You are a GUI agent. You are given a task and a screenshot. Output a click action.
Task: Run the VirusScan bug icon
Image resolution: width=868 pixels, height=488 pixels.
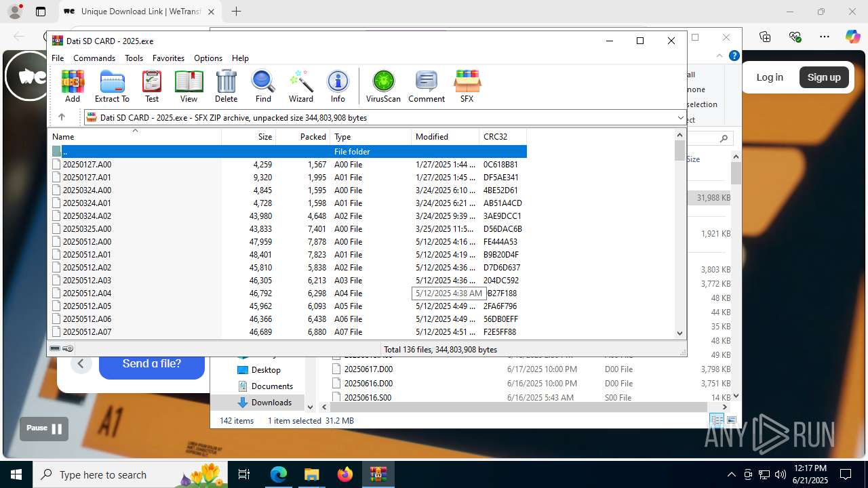[383, 86]
